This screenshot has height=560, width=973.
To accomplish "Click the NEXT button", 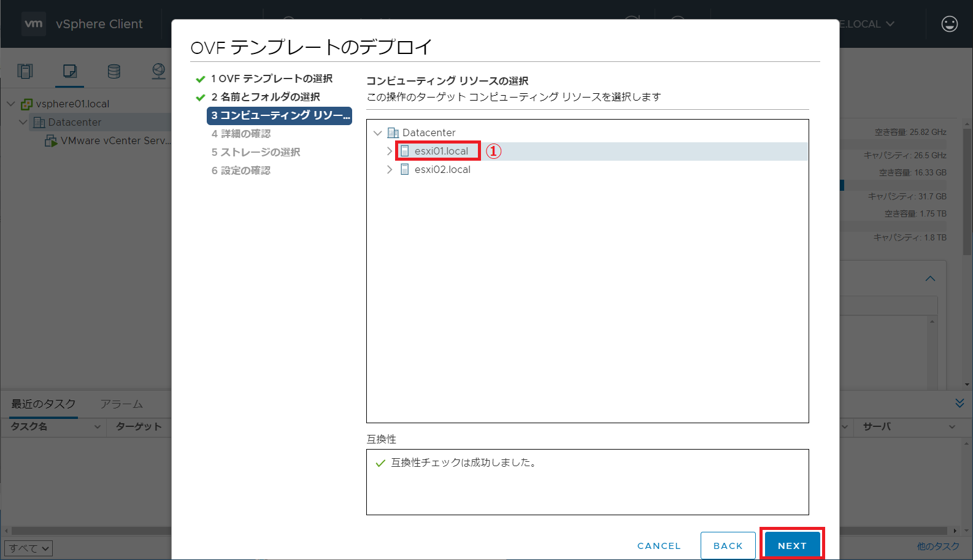I will pos(792,545).
